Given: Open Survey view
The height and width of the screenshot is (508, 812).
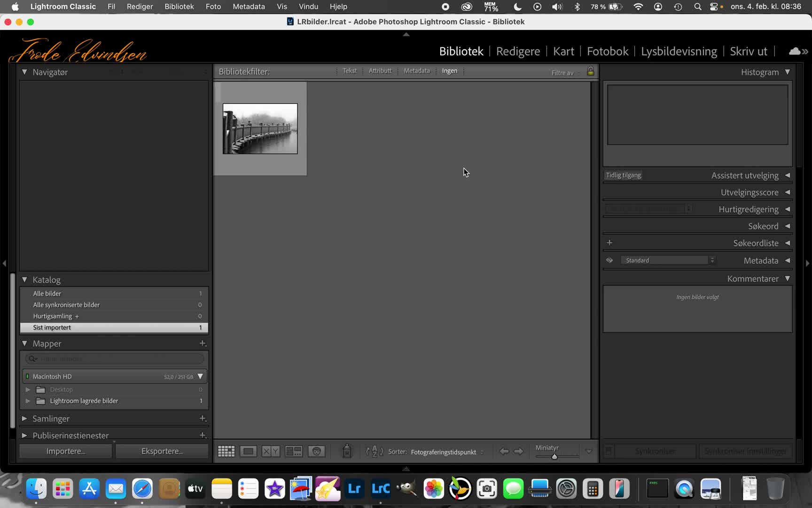Looking at the screenshot, I should coord(294,452).
